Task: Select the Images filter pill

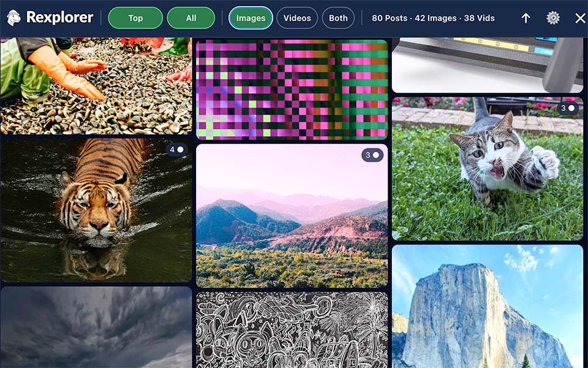Action: pyautogui.click(x=251, y=18)
